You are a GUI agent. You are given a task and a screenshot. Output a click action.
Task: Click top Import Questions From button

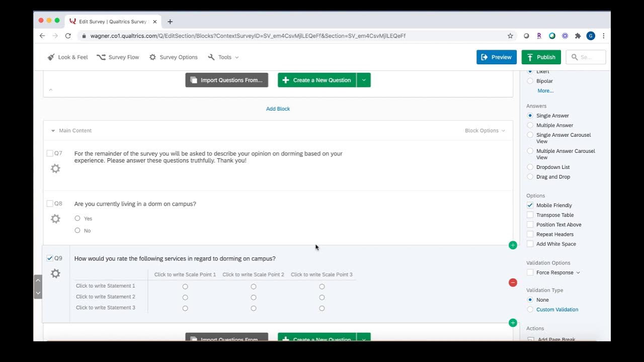coord(227,80)
